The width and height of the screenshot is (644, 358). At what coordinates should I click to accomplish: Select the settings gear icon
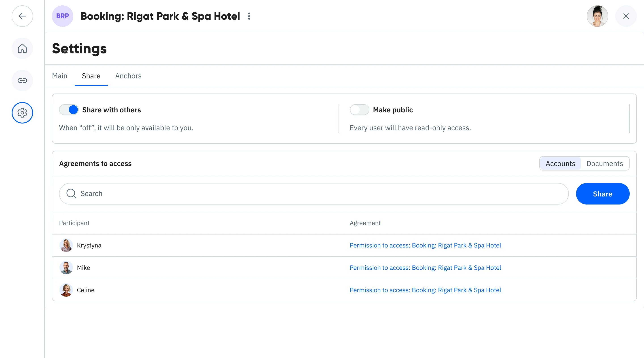pyautogui.click(x=22, y=113)
